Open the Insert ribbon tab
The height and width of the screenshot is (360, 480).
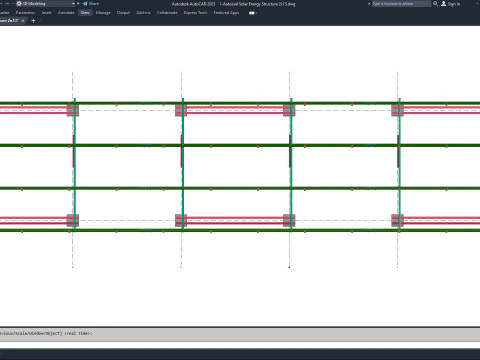click(47, 13)
